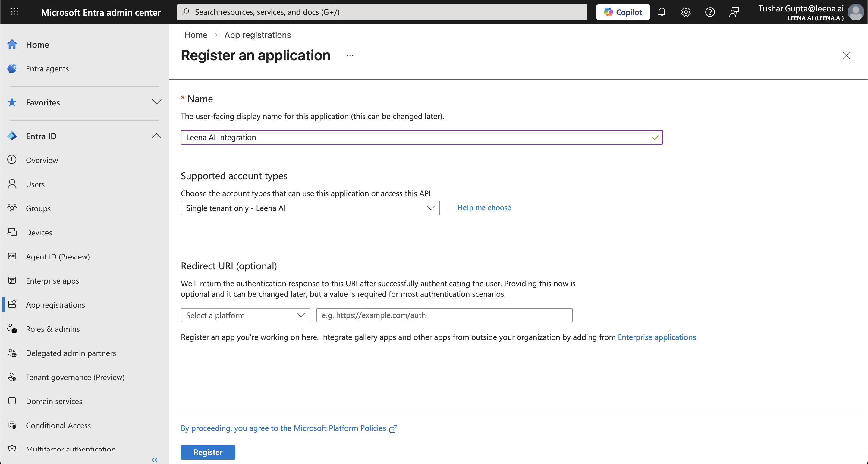
Task: Open Supported account types dropdown
Action: click(310, 208)
